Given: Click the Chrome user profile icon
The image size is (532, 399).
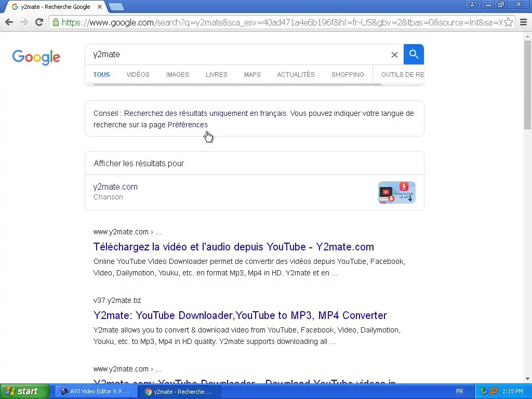Looking at the screenshot, I should [472, 4].
